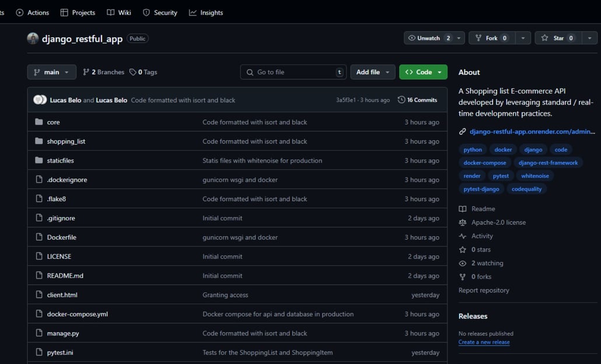The width and height of the screenshot is (601, 364).
Task: Click the manage.py file icon
Action: pos(39,332)
